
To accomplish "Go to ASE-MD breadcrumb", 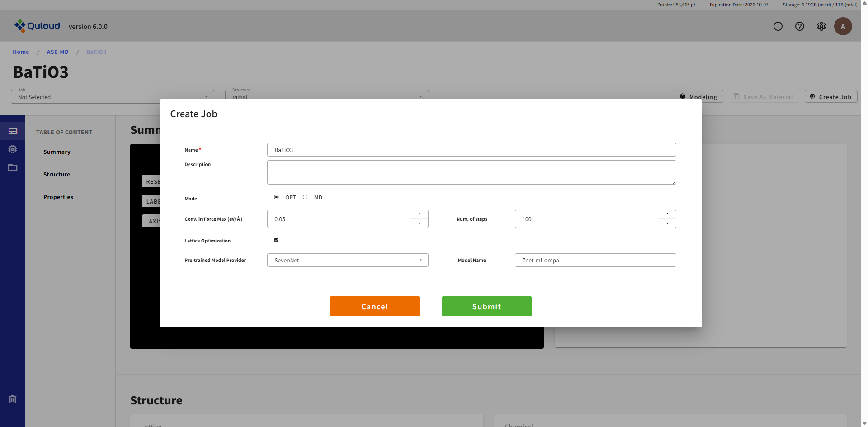I will [57, 52].
